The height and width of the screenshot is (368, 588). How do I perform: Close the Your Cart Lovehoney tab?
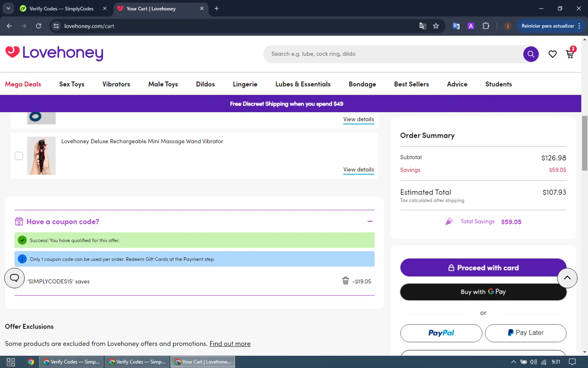click(x=202, y=8)
